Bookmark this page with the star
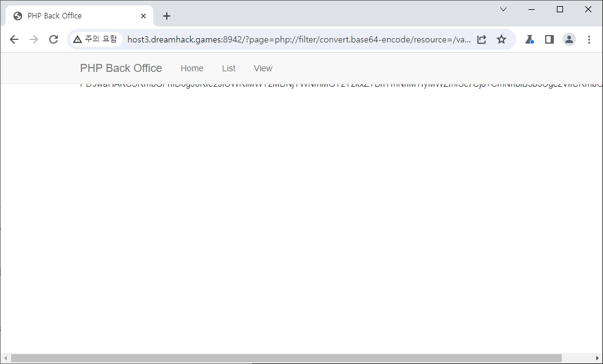This screenshot has width=603, height=364. pyautogui.click(x=501, y=39)
